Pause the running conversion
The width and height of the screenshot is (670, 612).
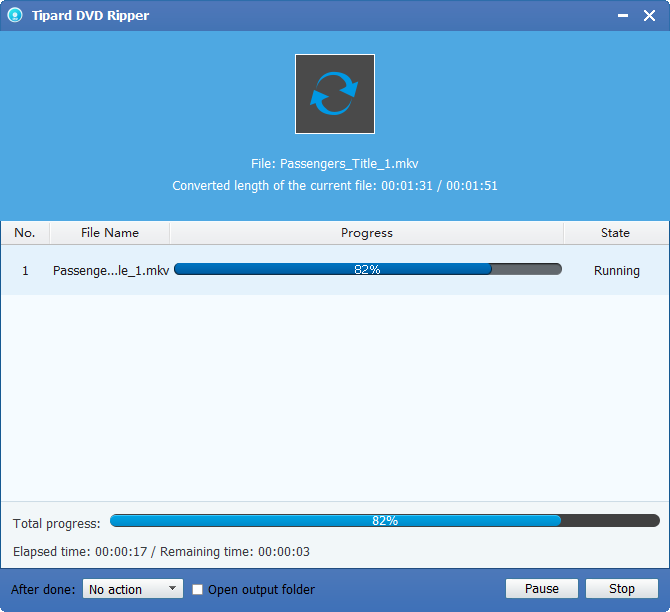pyautogui.click(x=542, y=589)
